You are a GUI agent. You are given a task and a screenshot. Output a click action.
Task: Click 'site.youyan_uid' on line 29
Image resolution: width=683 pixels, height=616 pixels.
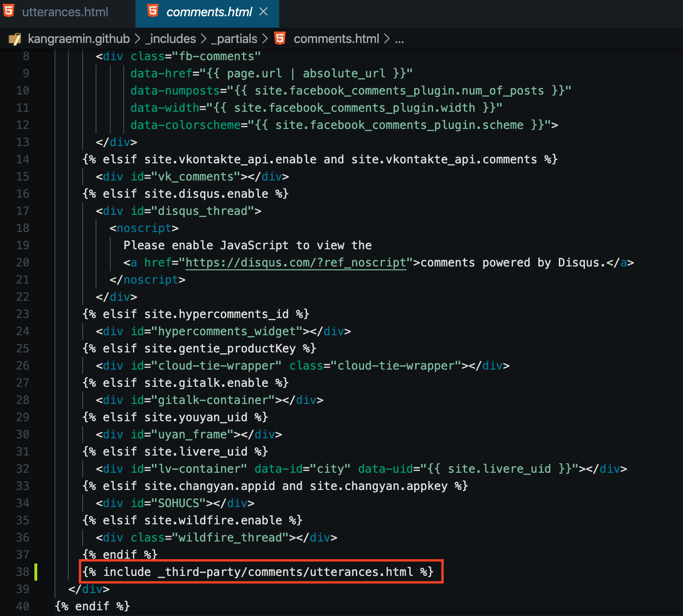coord(196,417)
